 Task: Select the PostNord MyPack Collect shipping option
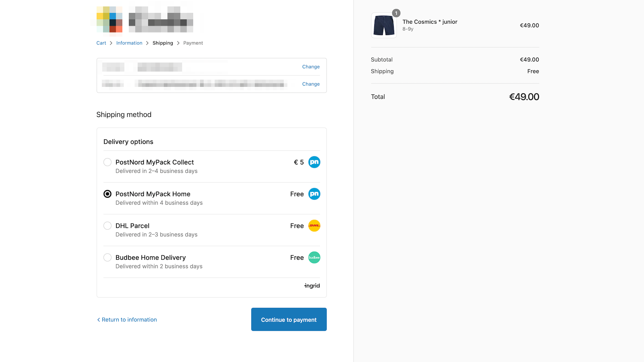[x=107, y=162]
